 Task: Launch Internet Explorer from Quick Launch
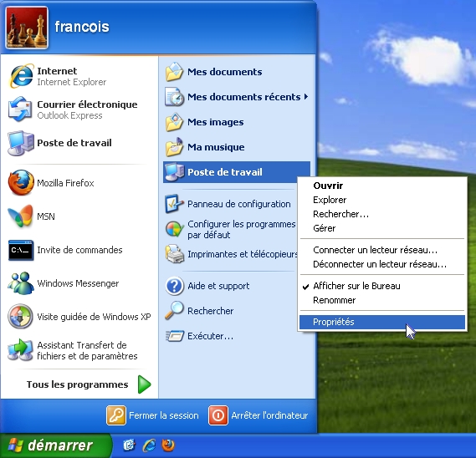(149, 445)
